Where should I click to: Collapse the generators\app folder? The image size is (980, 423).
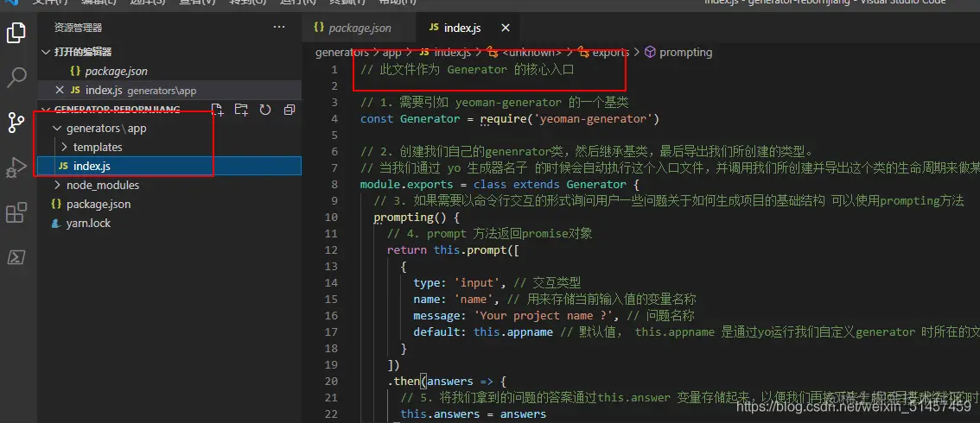pyautogui.click(x=58, y=129)
